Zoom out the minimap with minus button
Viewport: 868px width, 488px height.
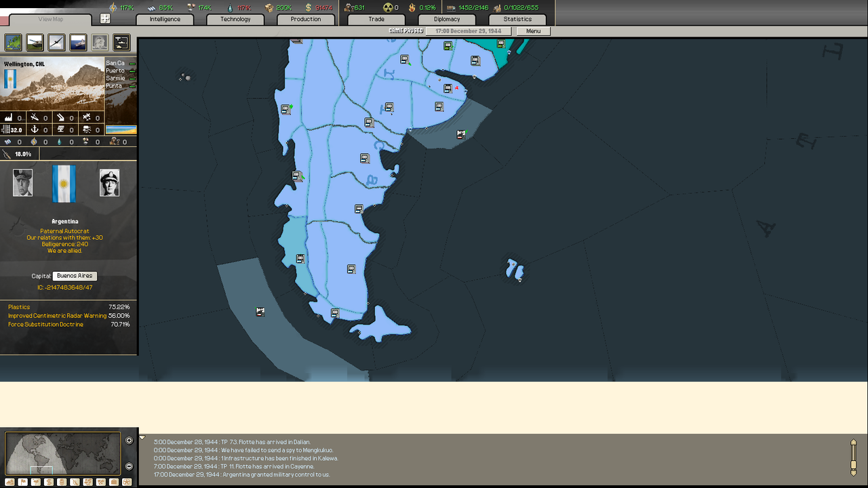pos(130,466)
